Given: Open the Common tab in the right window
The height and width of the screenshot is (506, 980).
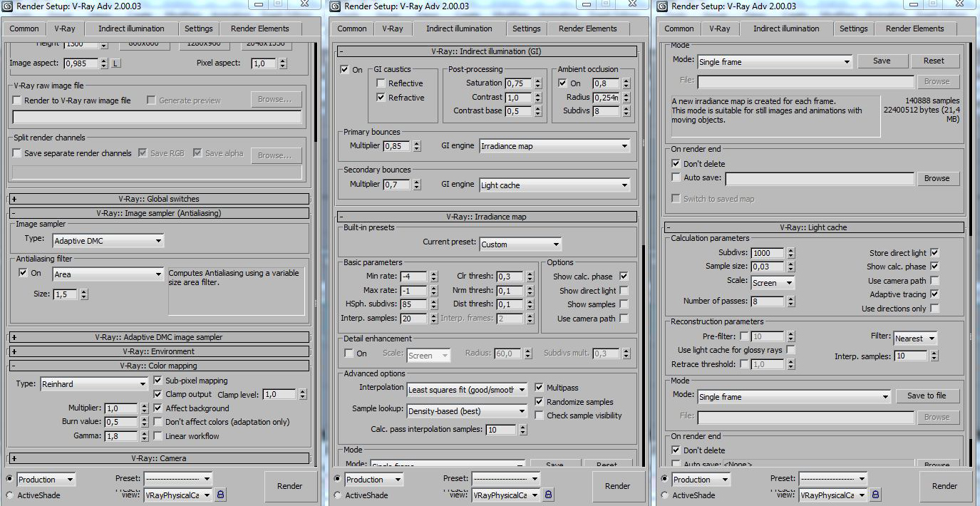Looking at the screenshot, I should (679, 29).
